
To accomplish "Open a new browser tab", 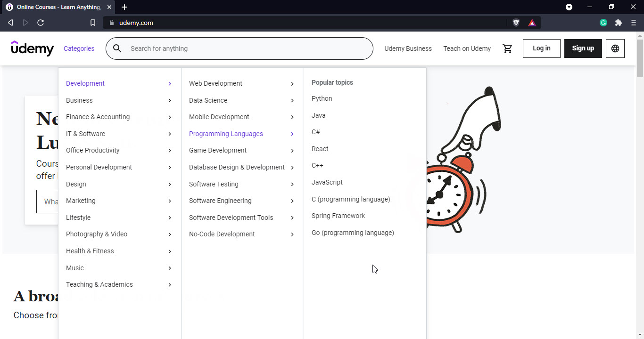I will point(124,7).
